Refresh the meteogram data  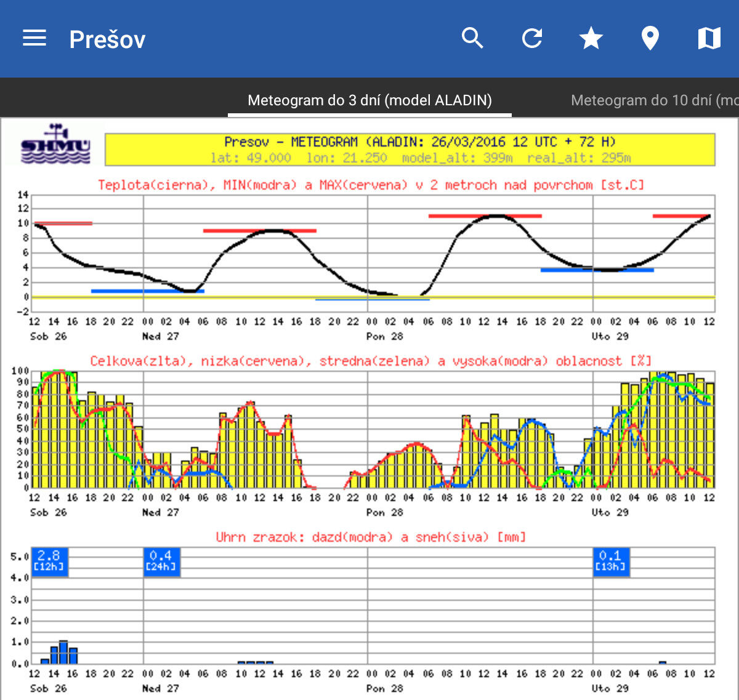532,39
